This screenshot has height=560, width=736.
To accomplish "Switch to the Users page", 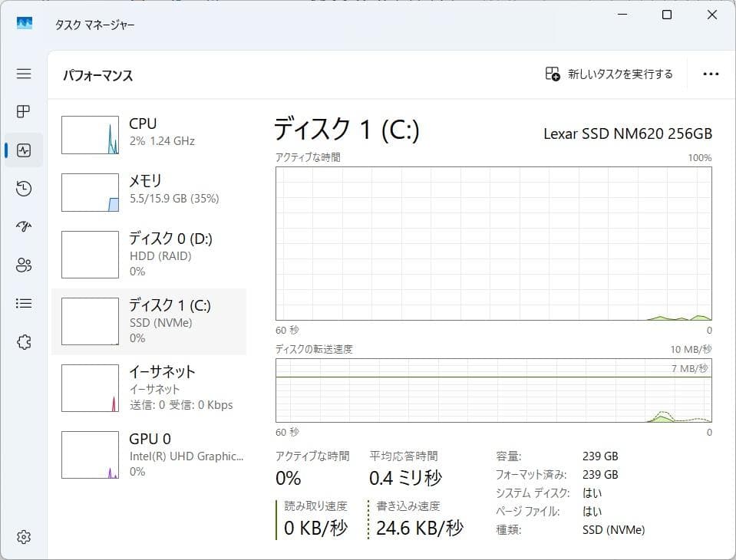I will (23, 265).
